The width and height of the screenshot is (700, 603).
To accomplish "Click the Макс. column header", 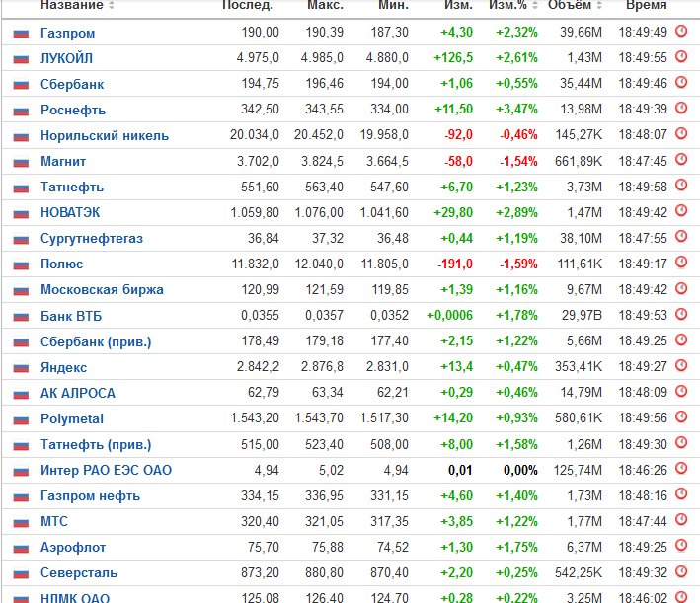I will point(325,5).
